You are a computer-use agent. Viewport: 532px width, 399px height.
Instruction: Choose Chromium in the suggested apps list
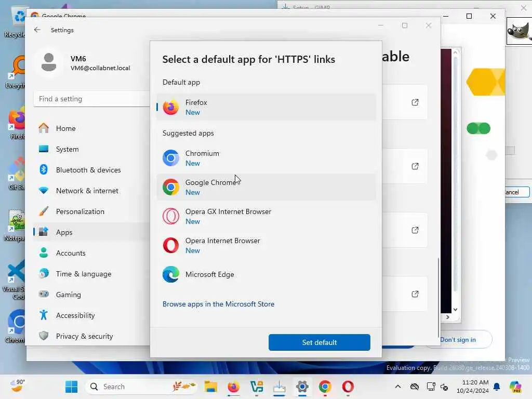coord(266,158)
